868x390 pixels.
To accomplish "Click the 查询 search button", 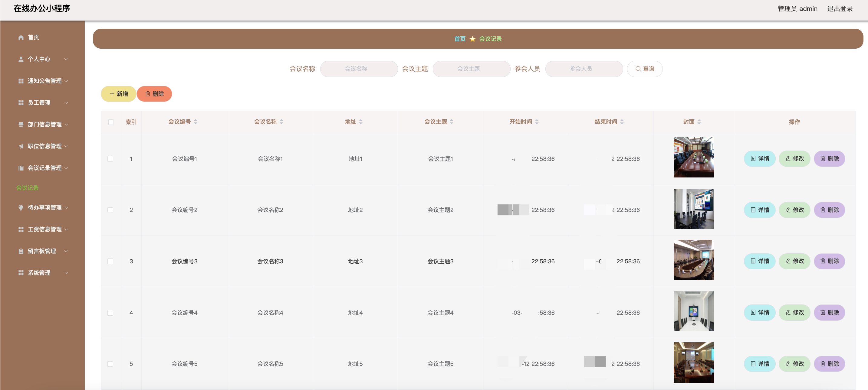I will [645, 69].
